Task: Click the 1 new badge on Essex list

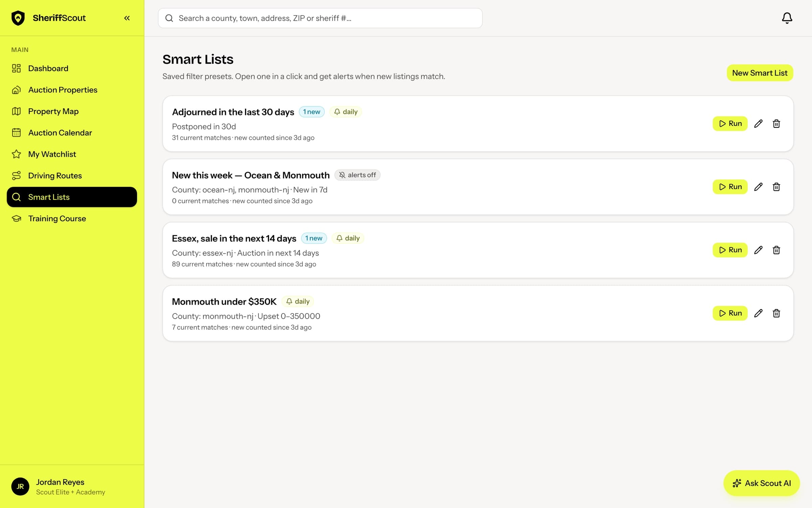Action: pos(314,238)
